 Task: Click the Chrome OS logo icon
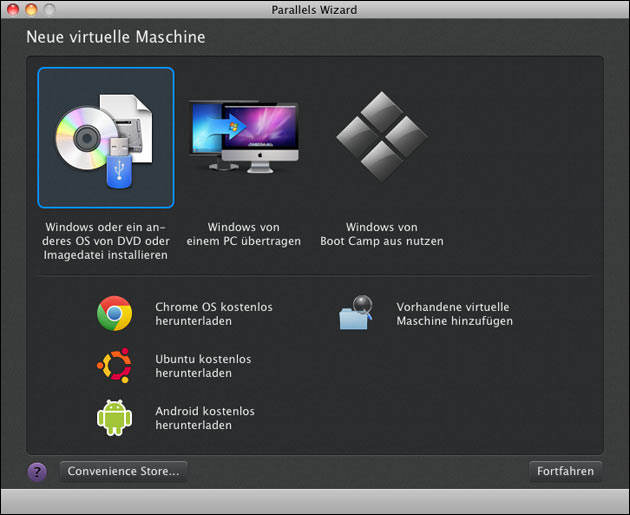tap(115, 313)
